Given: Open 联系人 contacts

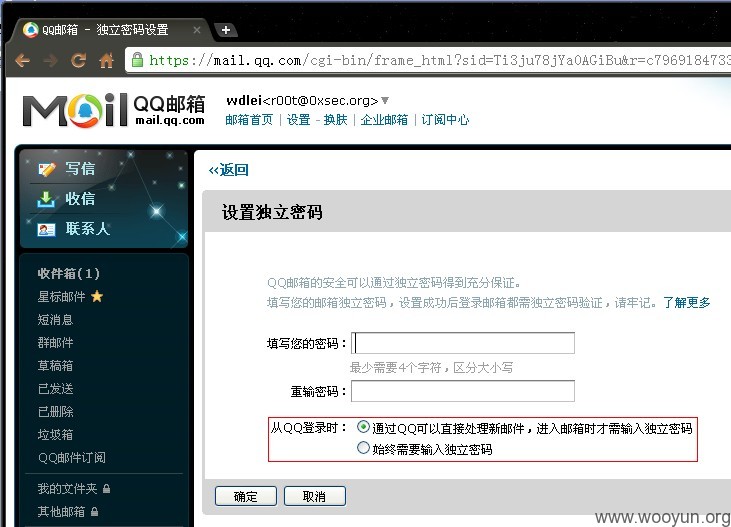Looking at the screenshot, I should tap(88, 229).
